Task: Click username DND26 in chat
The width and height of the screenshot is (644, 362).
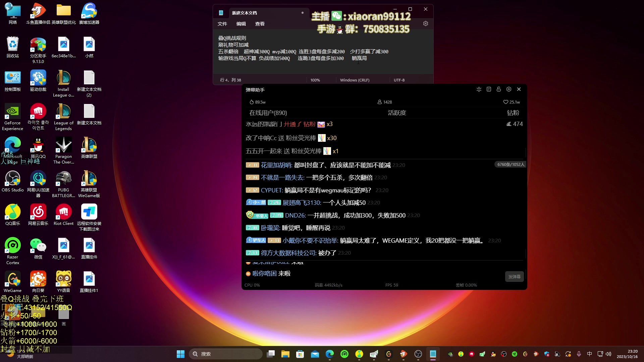Action: tap(294, 216)
